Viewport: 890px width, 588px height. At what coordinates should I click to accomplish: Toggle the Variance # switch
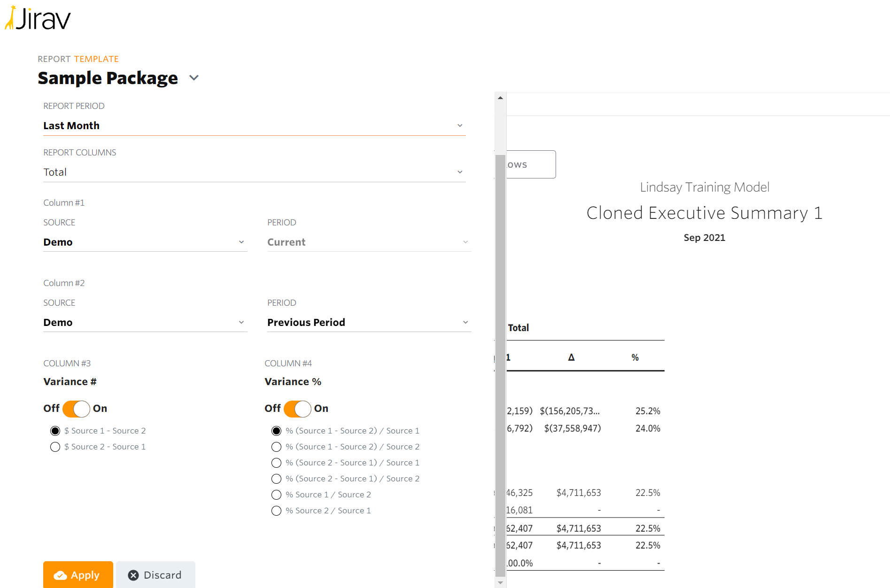click(x=76, y=409)
